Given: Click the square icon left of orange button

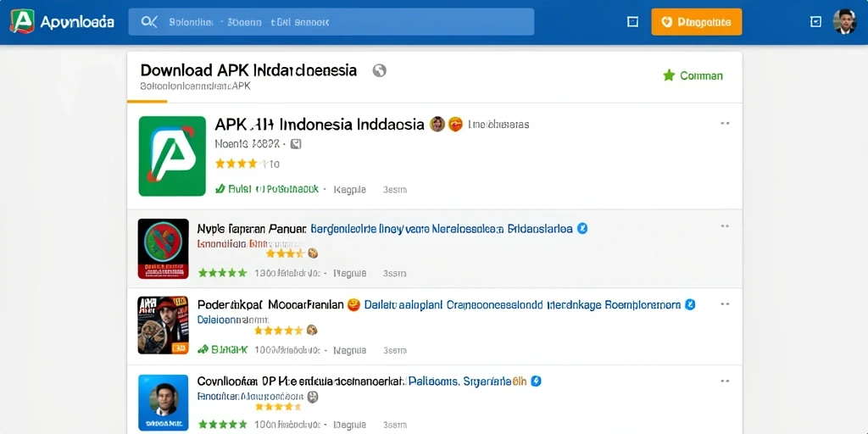Looking at the screenshot, I should [632, 22].
